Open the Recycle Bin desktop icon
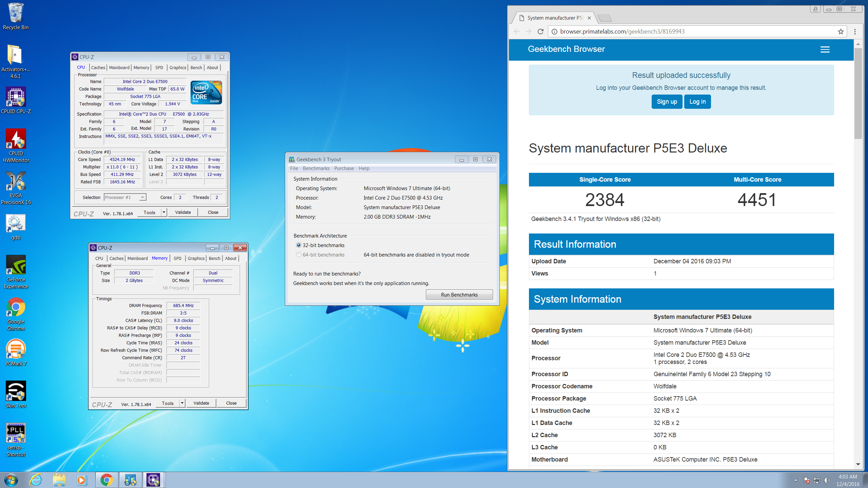The width and height of the screenshot is (868, 488). click(x=16, y=16)
